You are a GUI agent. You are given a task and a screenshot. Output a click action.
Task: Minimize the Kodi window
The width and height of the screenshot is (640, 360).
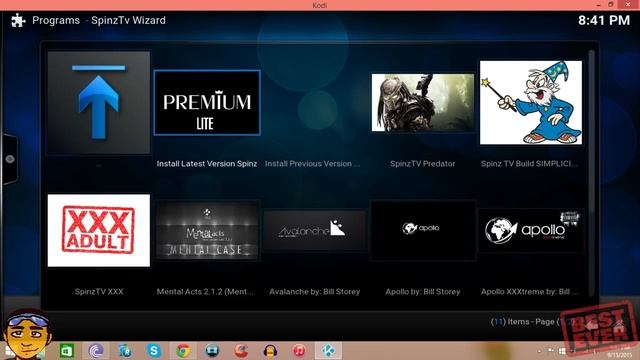pyautogui.click(x=598, y=4)
